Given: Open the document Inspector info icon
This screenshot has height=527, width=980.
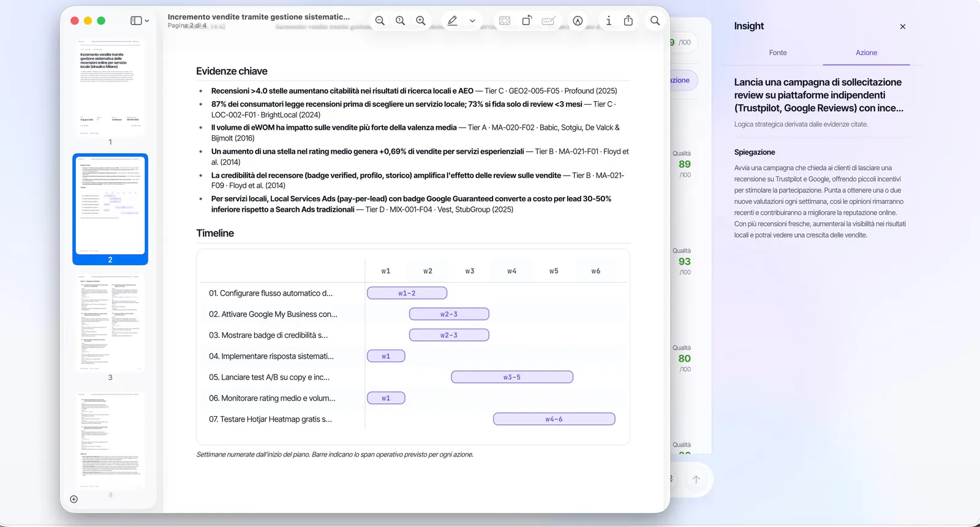Looking at the screenshot, I should click(x=608, y=21).
